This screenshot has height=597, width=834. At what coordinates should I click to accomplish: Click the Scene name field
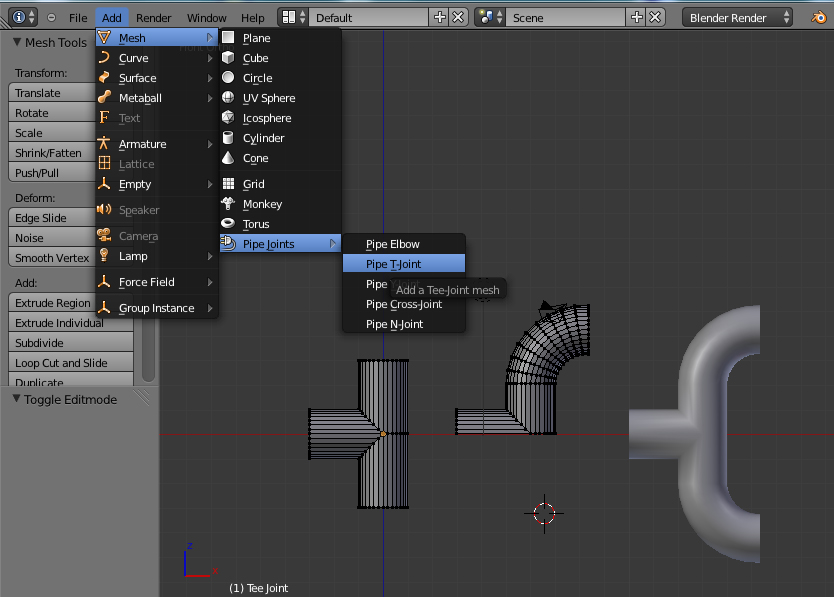pyautogui.click(x=566, y=18)
